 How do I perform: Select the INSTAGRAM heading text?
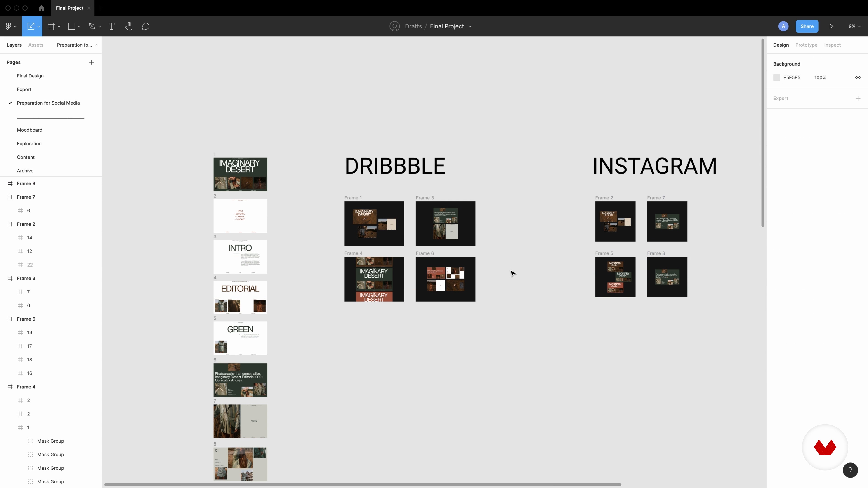(654, 166)
